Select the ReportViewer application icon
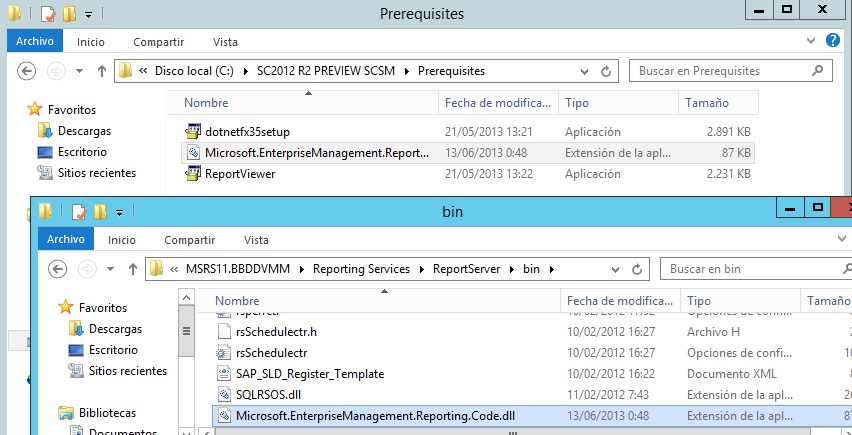Viewport: 852px width, 435px height. (x=194, y=174)
